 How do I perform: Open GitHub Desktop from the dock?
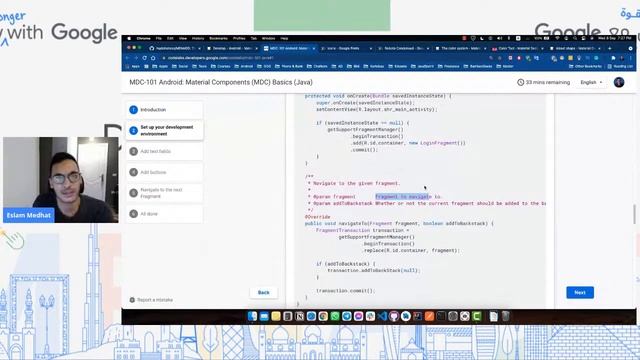pyautogui.click(x=394, y=316)
